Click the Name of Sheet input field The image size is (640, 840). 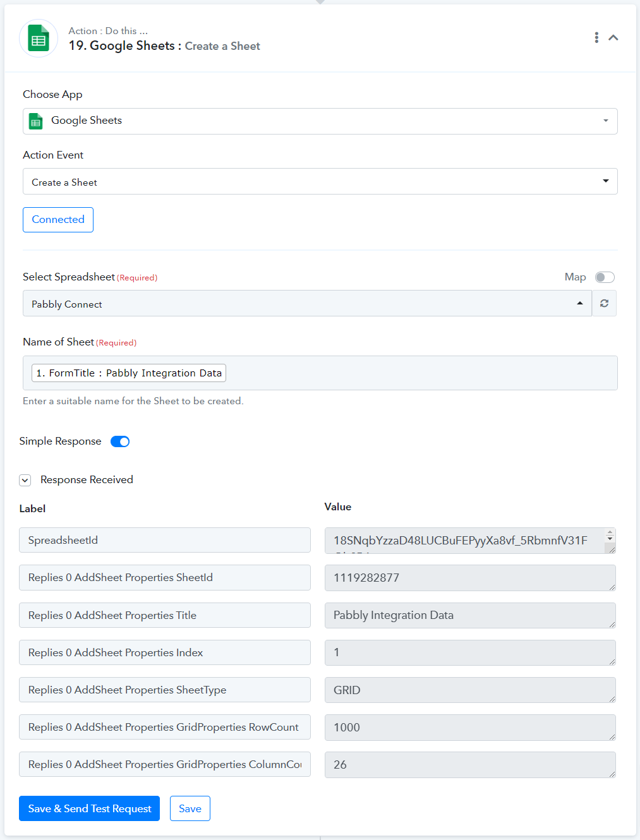click(x=320, y=373)
